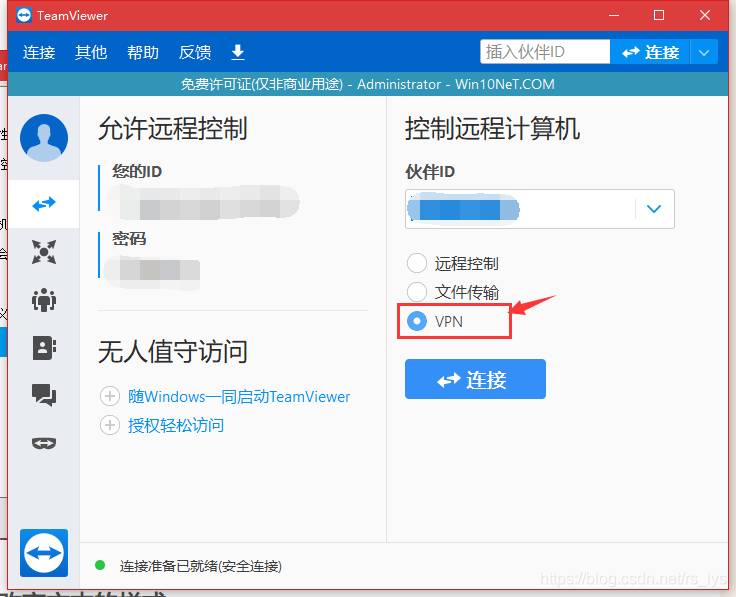The image size is (736, 597).
Task: Open the 其他 menu
Action: pyautogui.click(x=91, y=52)
